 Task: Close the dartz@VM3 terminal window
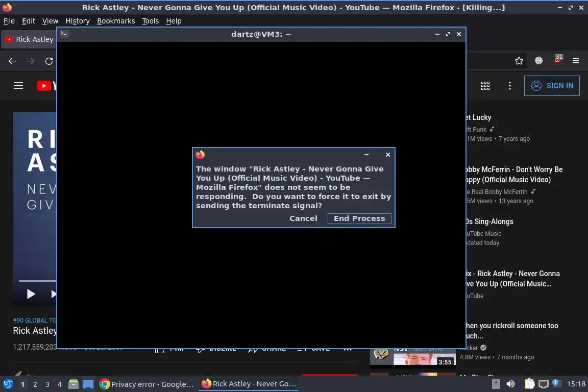tap(459, 34)
